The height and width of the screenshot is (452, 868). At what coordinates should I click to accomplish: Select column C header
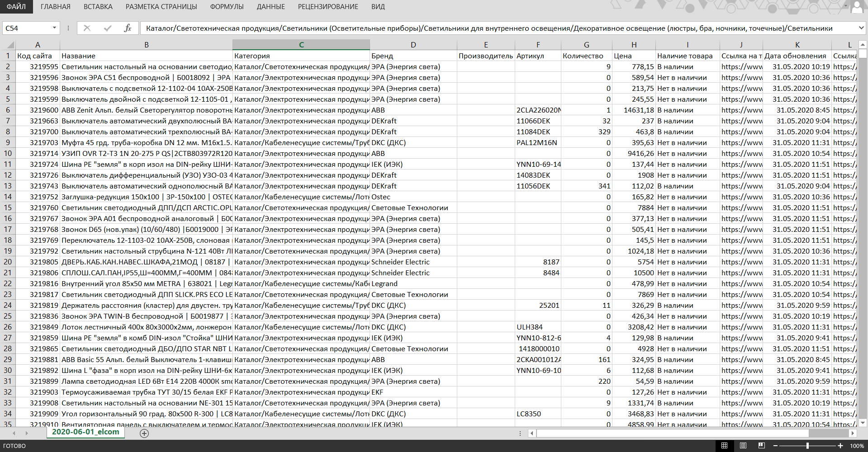(x=301, y=45)
